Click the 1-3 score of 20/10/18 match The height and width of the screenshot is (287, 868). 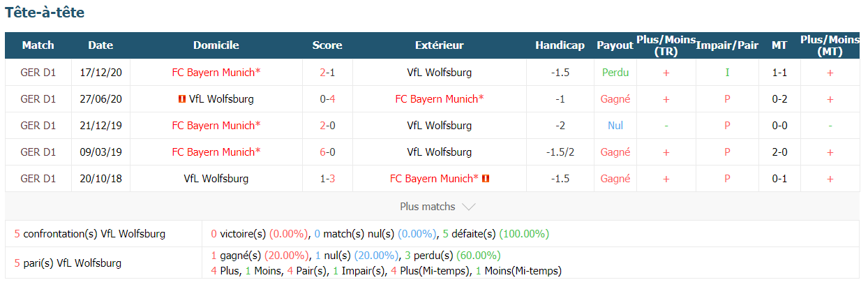click(327, 179)
